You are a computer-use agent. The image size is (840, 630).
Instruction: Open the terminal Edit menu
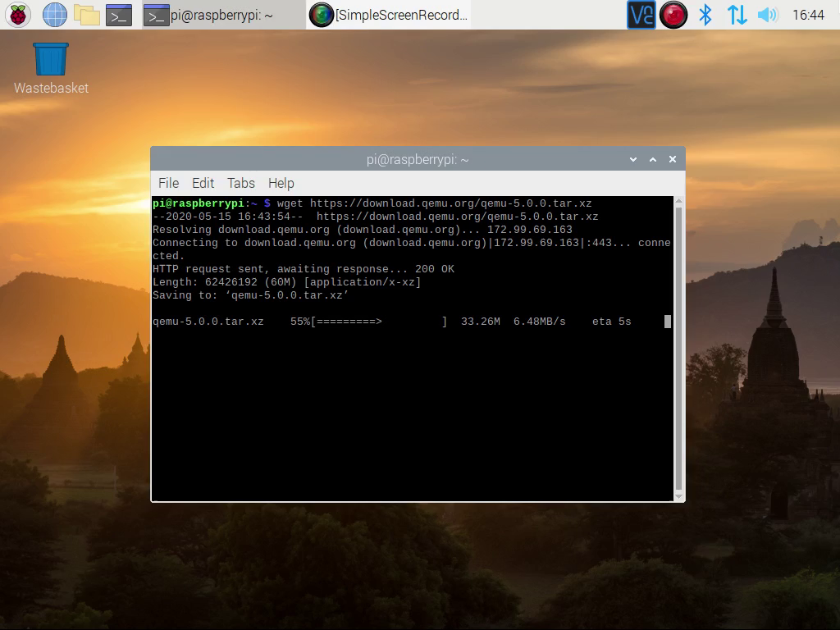click(203, 183)
